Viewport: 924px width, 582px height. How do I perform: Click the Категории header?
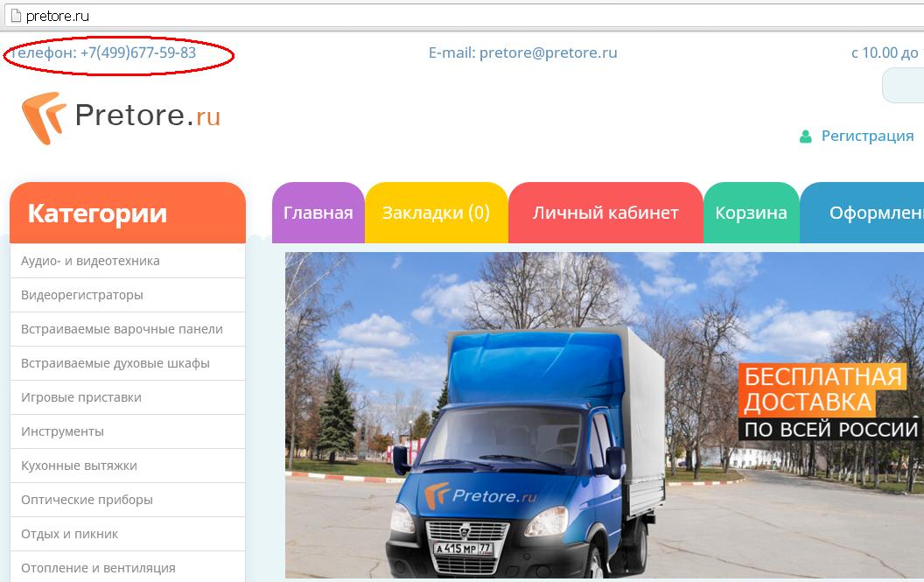[x=128, y=213]
